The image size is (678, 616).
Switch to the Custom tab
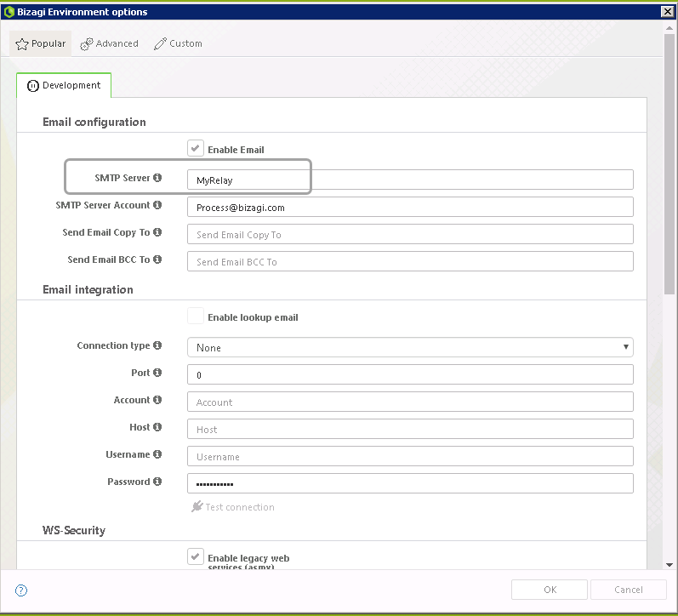pos(178,43)
